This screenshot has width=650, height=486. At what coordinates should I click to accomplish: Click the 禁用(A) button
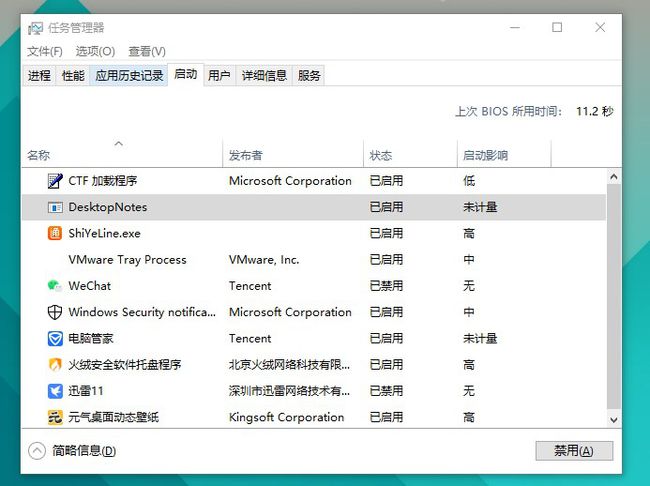(x=574, y=451)
